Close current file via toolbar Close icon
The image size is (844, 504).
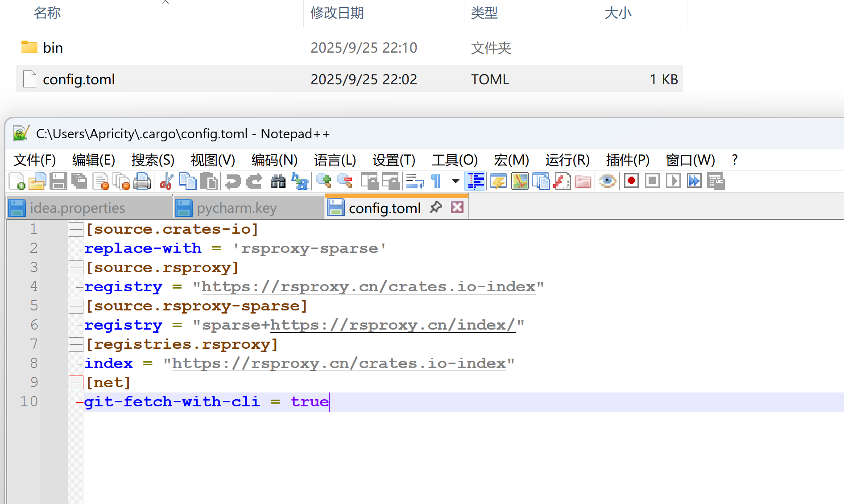pyautogui.click(x=101, y=181)
